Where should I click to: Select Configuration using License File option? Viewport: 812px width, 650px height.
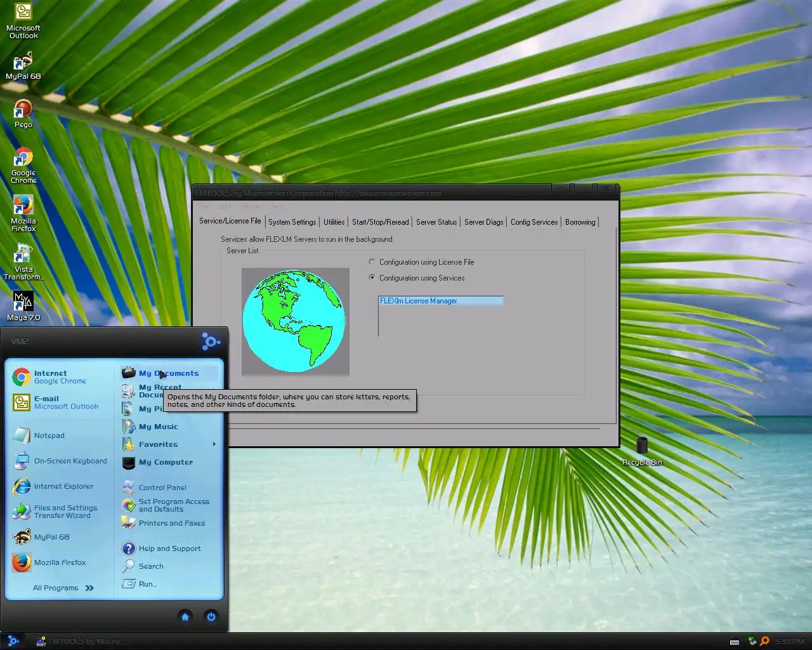(421, 262)
